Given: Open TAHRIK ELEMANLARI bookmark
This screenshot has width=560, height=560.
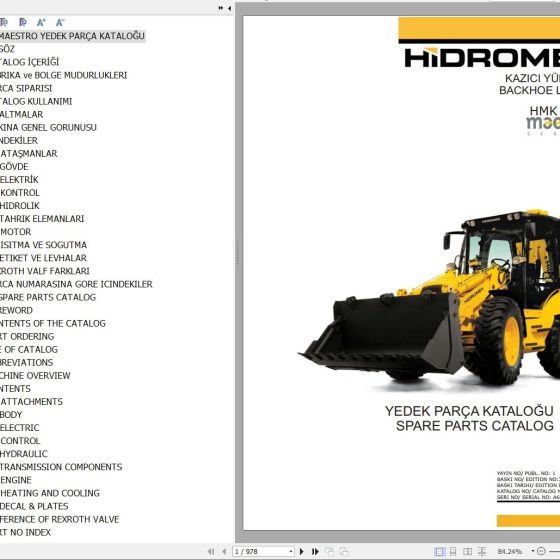Looking at the screenshot, I should (x=42, y=219).
